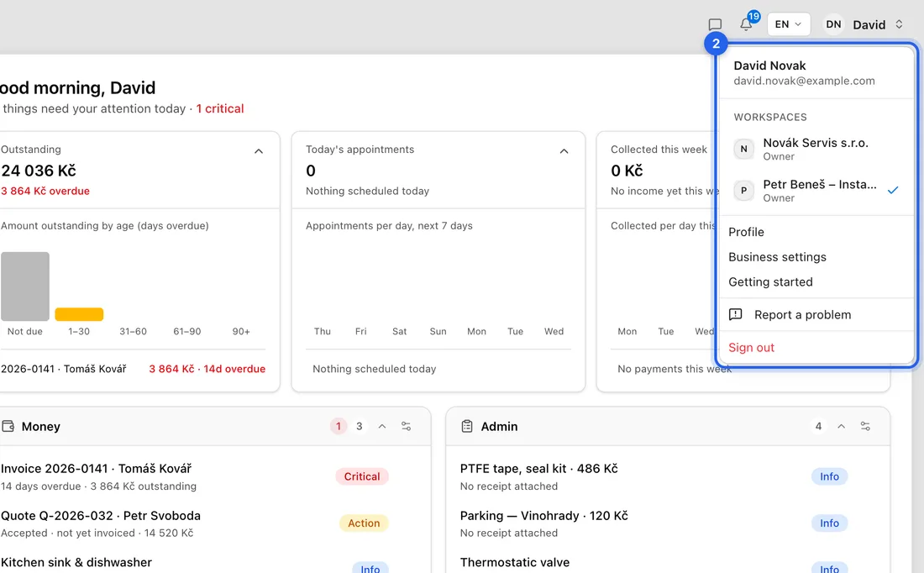Collapse the Money section
The image size is (924, 573).
point(382,426)
